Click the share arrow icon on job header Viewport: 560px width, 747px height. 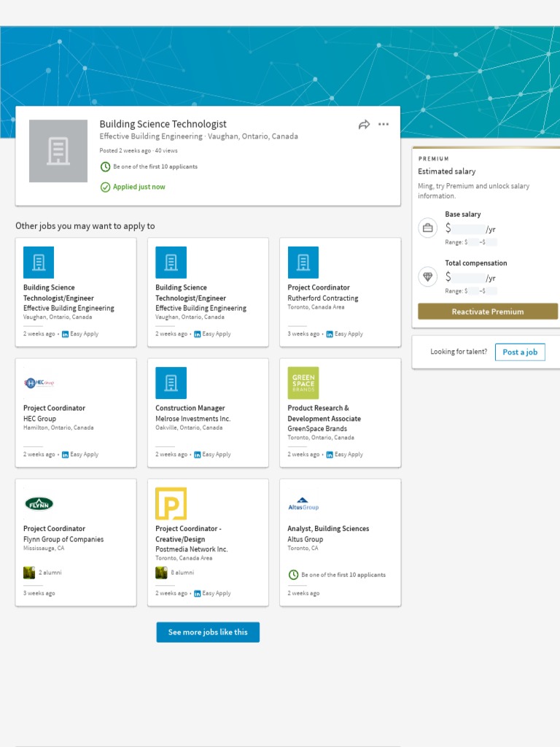point(364,125)
